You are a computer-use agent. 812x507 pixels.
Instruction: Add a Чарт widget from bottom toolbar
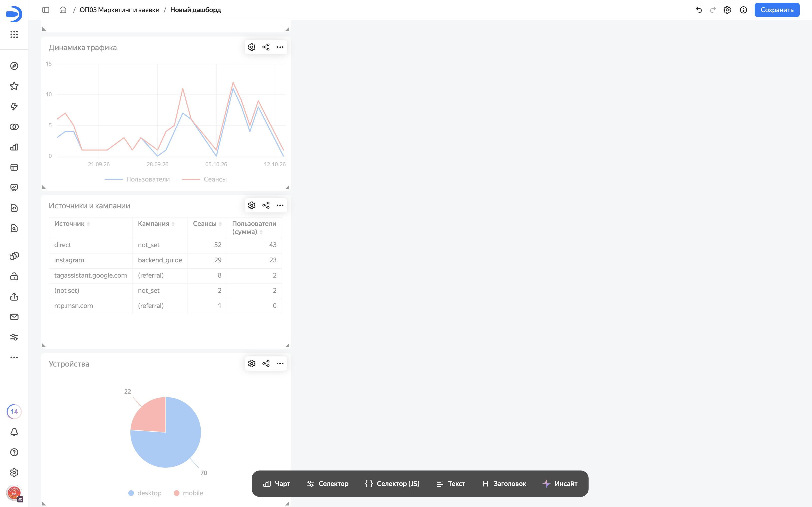[x=277, y=484]
